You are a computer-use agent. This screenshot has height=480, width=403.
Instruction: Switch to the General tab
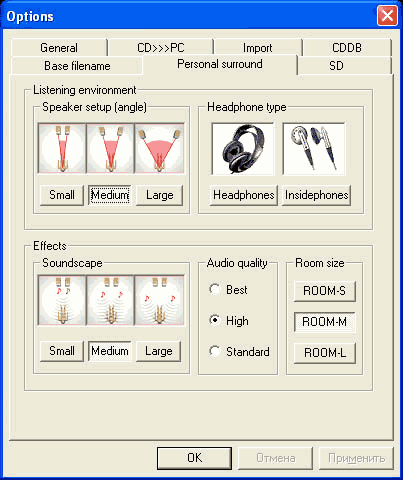59,48
